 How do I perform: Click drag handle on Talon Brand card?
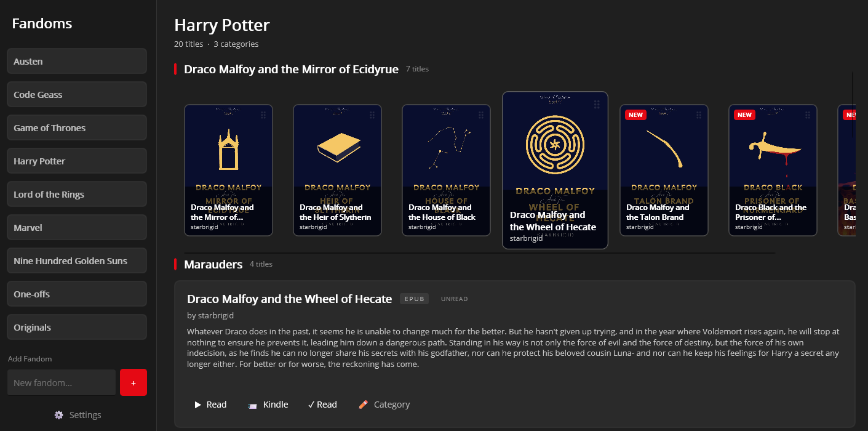pyautogui.click(x=699, y=115)
